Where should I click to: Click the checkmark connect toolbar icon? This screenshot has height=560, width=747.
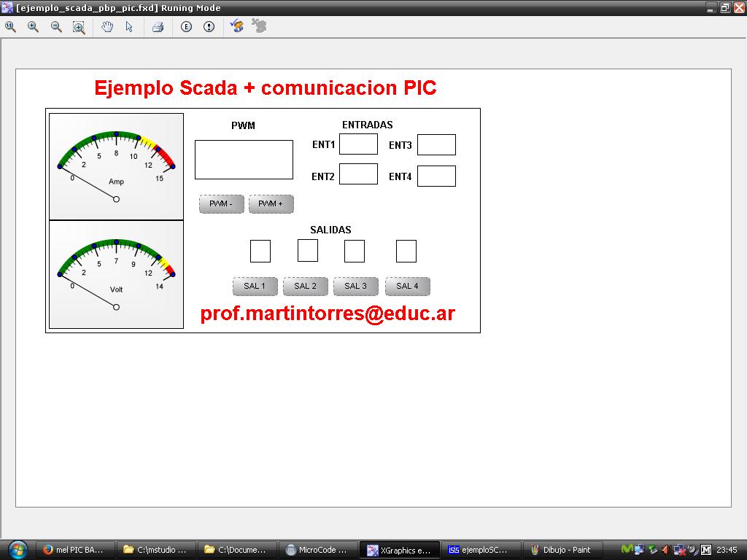(x=236, y=26)
